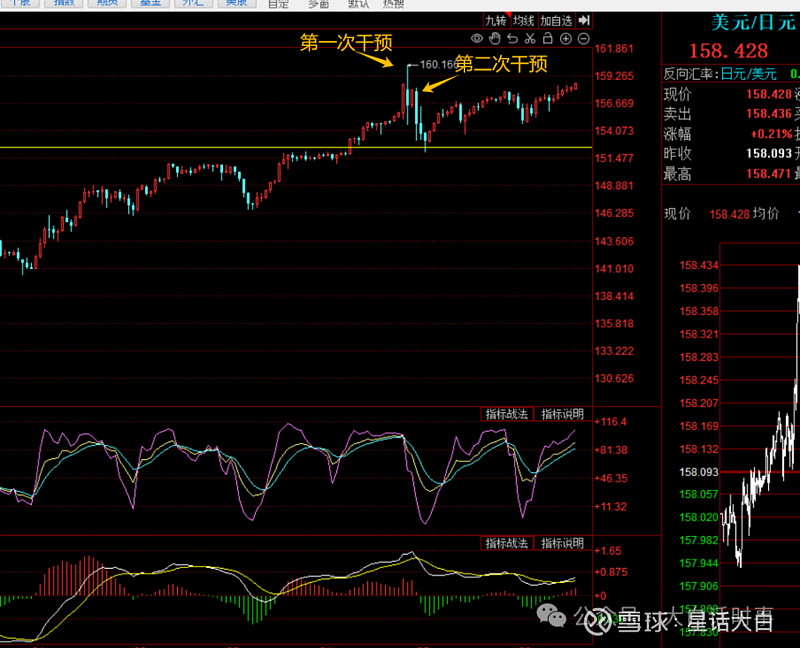800x648 pixels.
Task: Click the yellow horizontal support line
Action: coord(200,147)
